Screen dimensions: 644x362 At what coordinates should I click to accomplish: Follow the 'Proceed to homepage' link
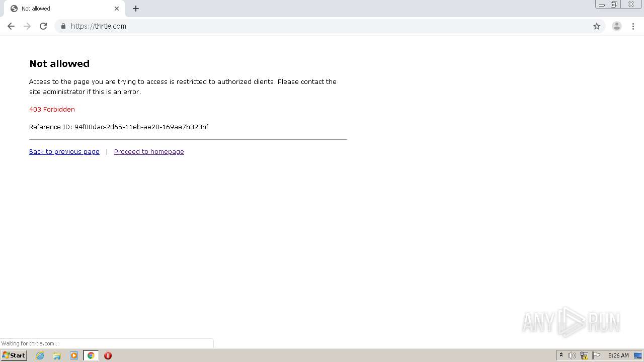click(x=149, y=152)
